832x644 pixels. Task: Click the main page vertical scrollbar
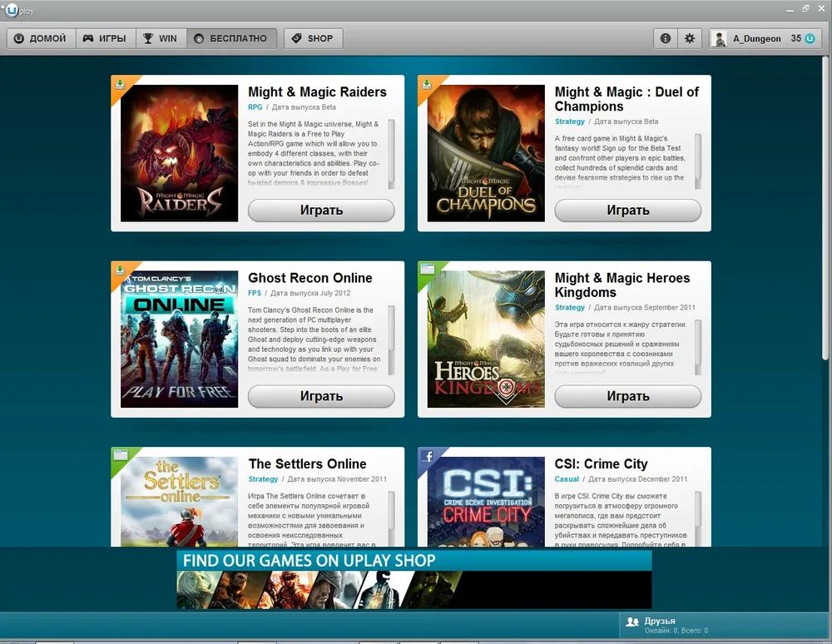click(825, 207)
